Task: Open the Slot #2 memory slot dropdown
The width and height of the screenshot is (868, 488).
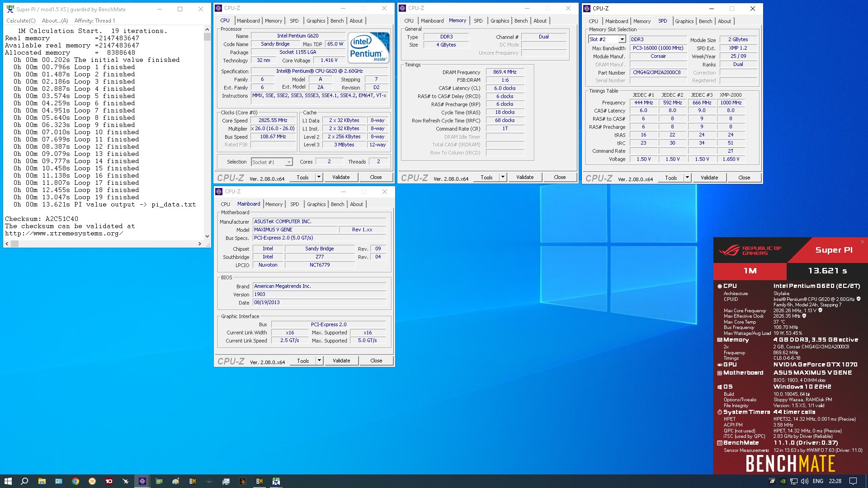Action: (x=622, y=39)
